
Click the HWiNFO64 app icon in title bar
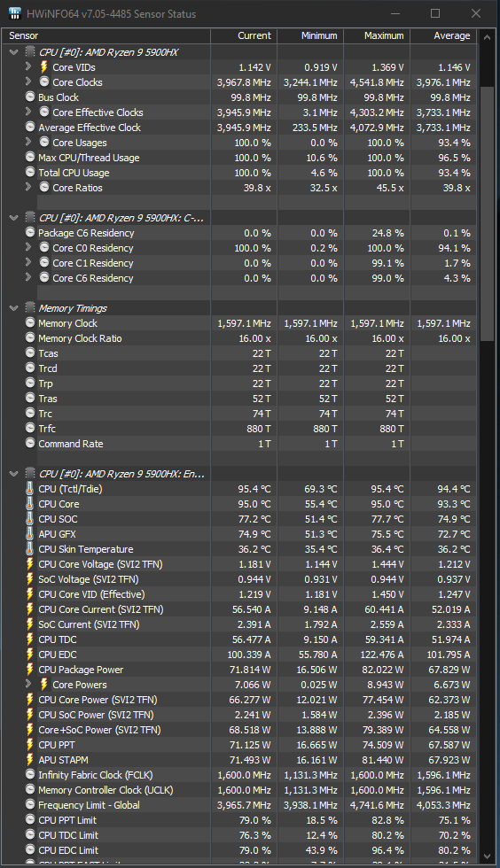[14, 13]
